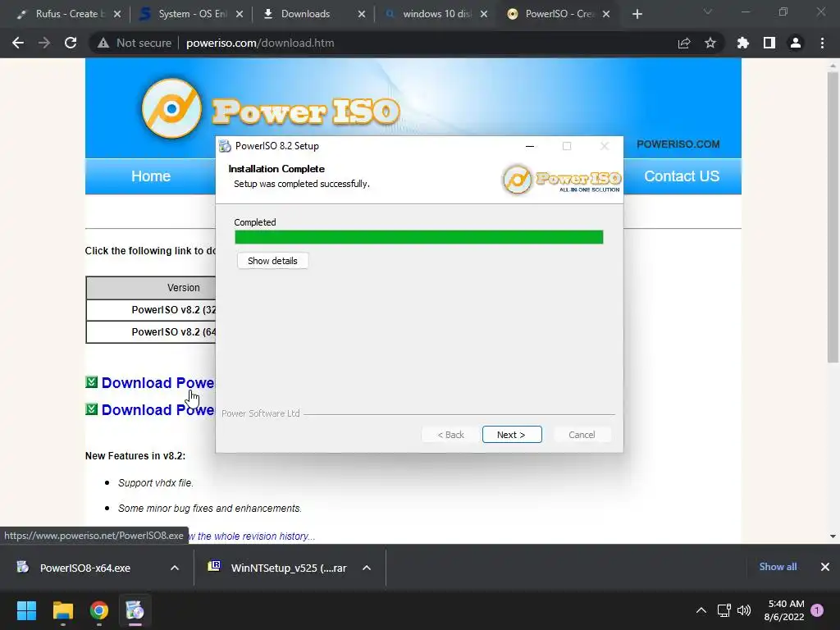The image size is (840, 630).
Task: Open the tab search dropdown arrow
Action: click(708, 11)
